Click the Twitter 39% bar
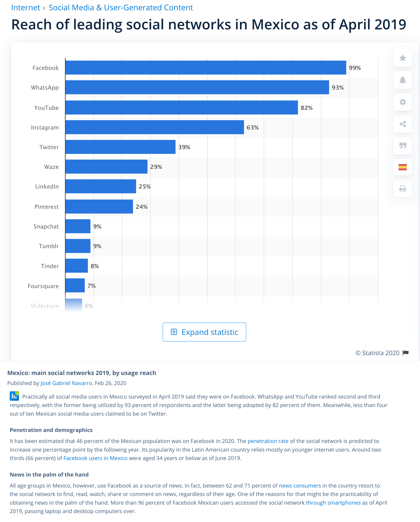Screen dimensions: 420x522 click(120, 147)
